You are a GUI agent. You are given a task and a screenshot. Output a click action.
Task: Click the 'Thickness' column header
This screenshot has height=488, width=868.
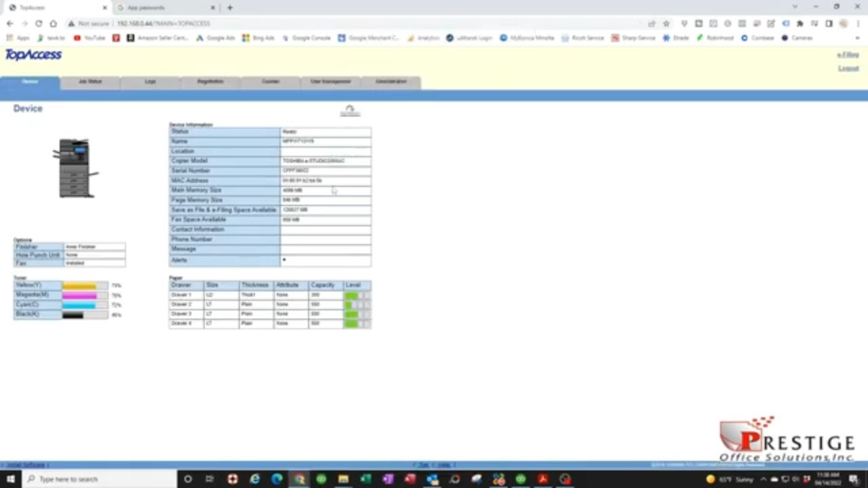coord(255,285)
